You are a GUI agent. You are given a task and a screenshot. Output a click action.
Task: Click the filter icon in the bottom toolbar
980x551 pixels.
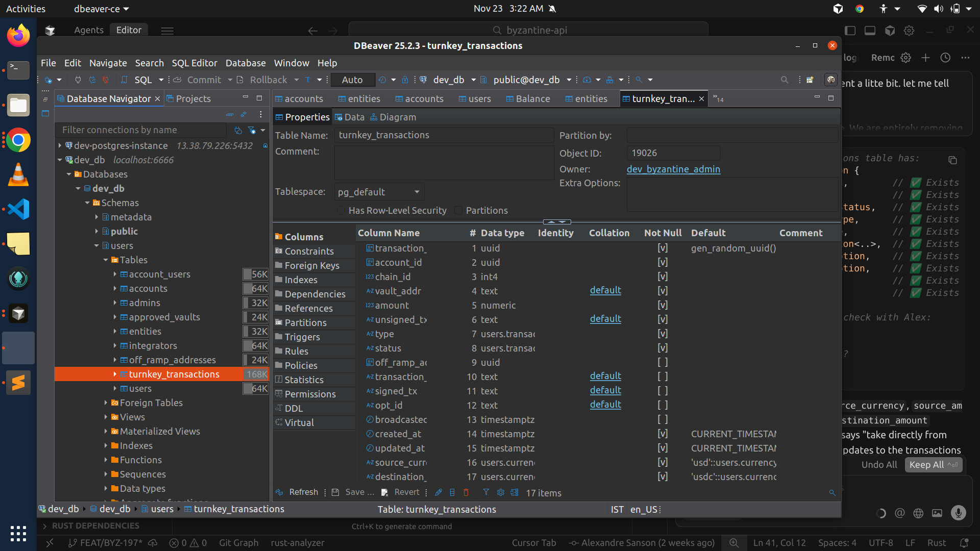click(x=486, y=492)
